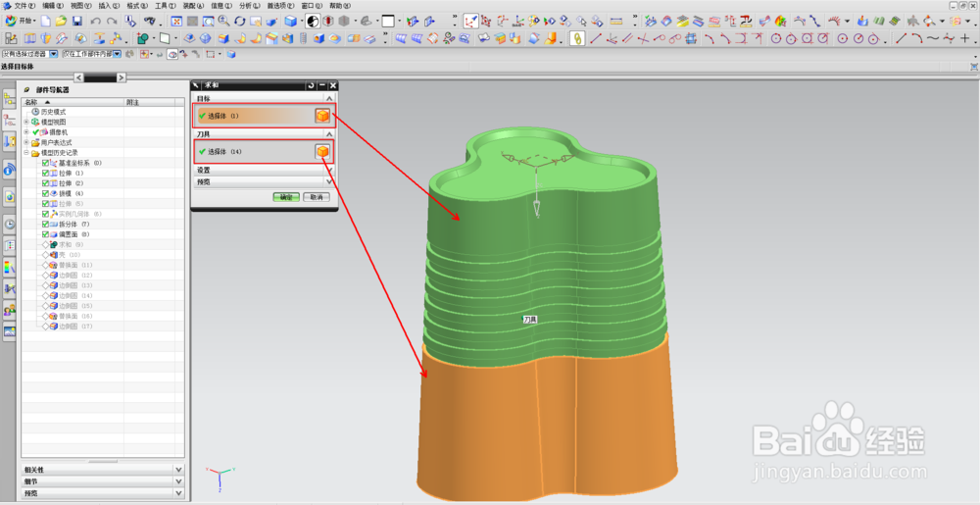Click the plus point icon at toolbar end
Image resolution: width=980 pixels, height=505 pixels.
coord(965,39)
